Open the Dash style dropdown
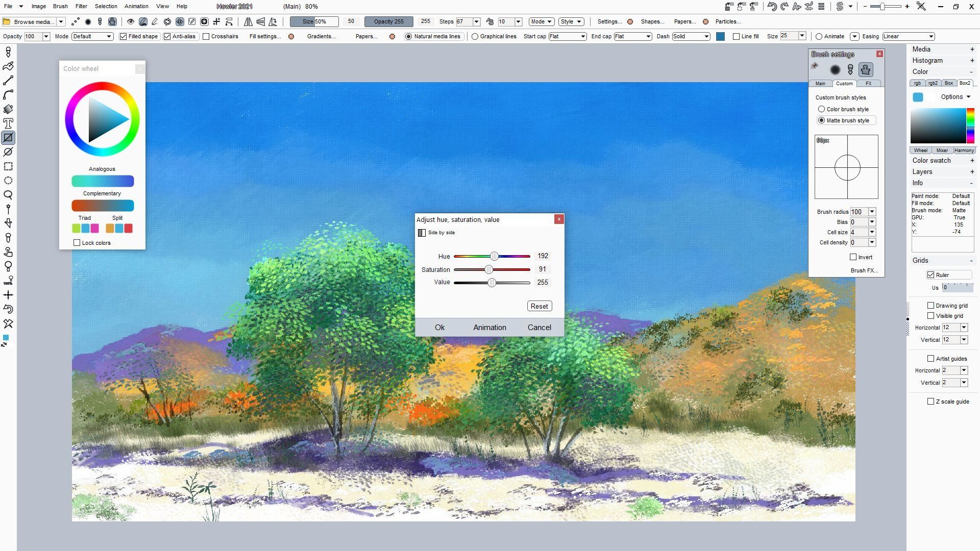The width and height of the screenshot is (980, 551). 707,36
